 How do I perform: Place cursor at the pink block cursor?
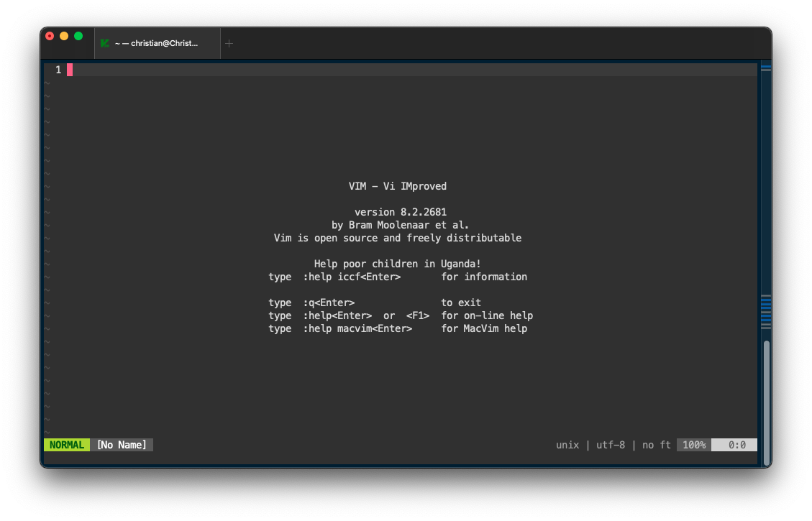70,70
